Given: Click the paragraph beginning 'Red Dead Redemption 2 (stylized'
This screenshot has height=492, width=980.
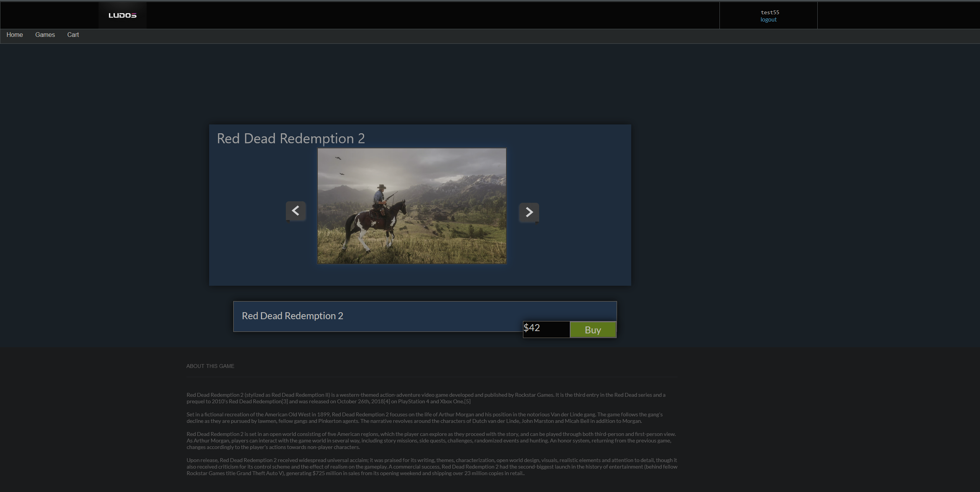Looking at the screenshot, I should pos(426,398).
